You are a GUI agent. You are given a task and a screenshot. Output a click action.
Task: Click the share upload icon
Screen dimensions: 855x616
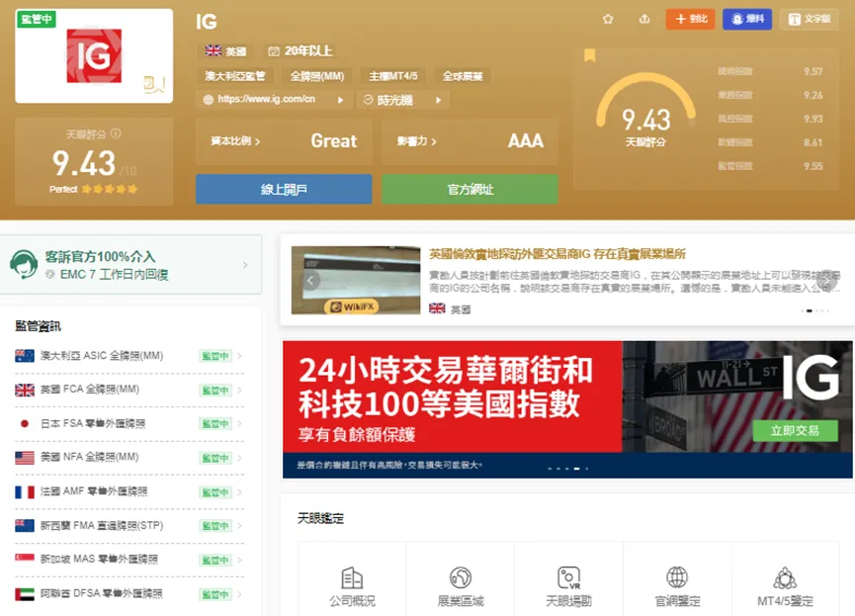click(644, 19)
